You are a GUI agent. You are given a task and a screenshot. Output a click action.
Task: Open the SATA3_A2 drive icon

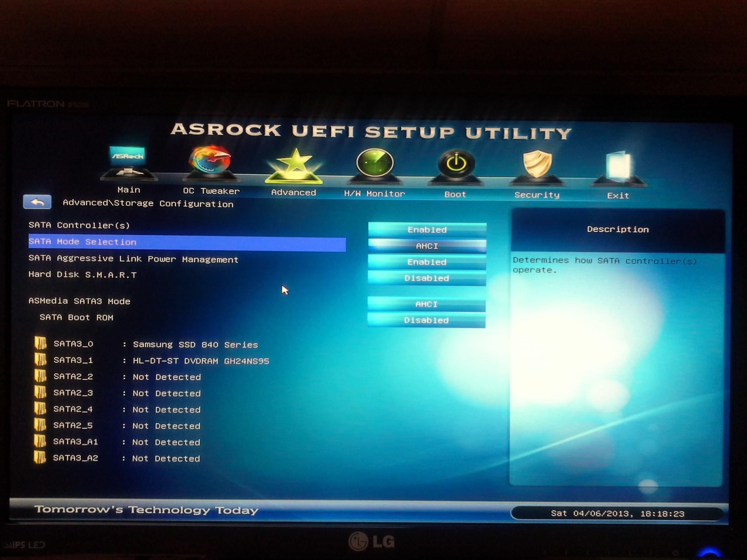coord(40,457)
